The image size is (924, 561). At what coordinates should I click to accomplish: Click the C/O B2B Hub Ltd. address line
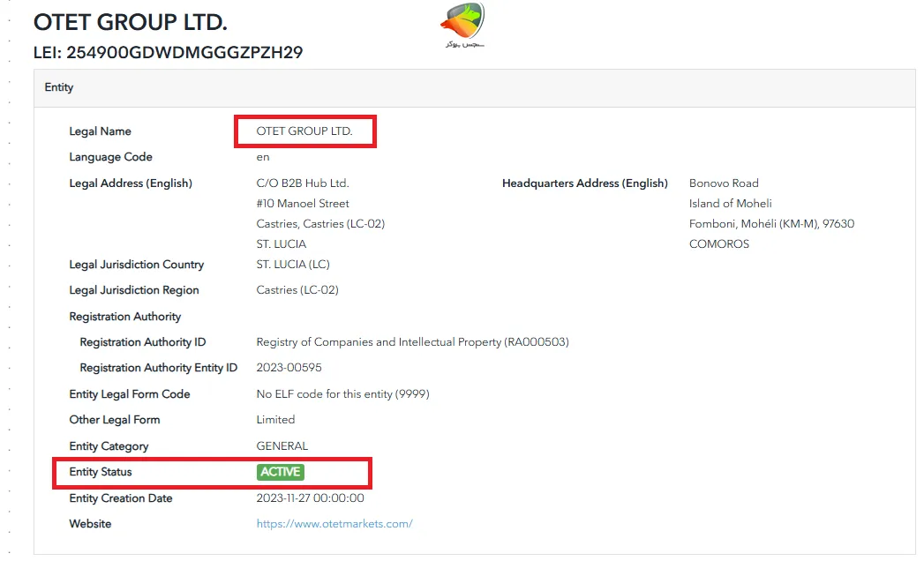coord(303,183)
